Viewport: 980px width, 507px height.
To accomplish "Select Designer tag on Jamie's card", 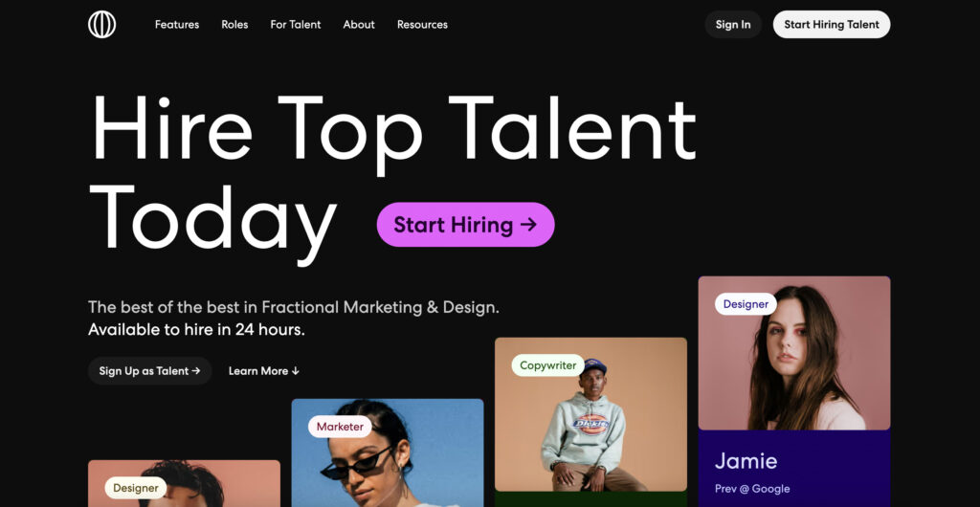I will pos(746,304).
